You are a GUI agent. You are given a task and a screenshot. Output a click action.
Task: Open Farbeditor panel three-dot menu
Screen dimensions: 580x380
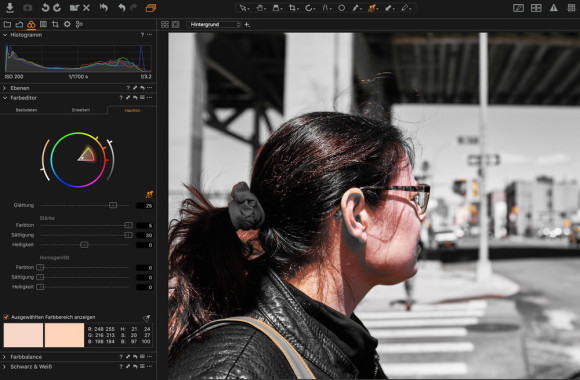[x=149, y=98]
